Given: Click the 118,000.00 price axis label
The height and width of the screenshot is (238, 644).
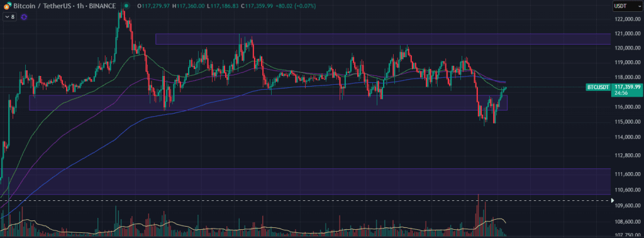Looking at the screenshot, I should 628,77.
